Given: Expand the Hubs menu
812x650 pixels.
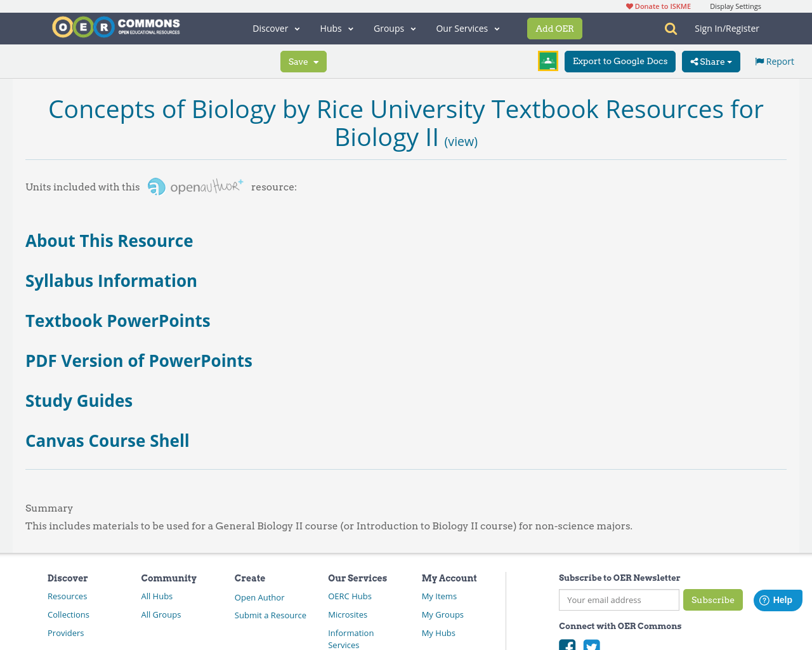Looking at the screenshot, I should tap(337, 29).
